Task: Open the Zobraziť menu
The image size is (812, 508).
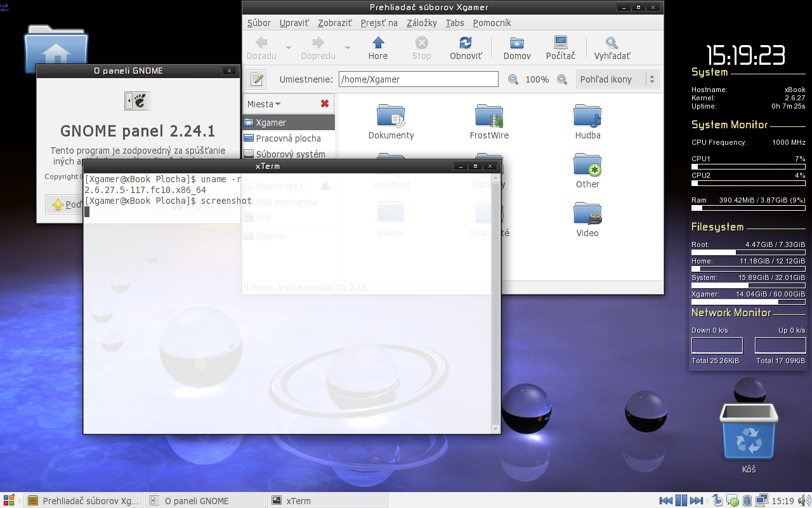Action: point(335,23)
